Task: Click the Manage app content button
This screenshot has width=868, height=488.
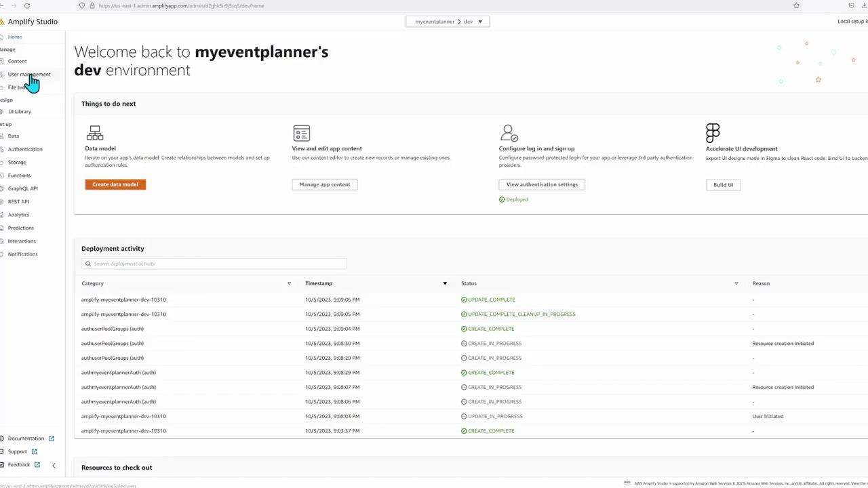Action: (325, 184)
